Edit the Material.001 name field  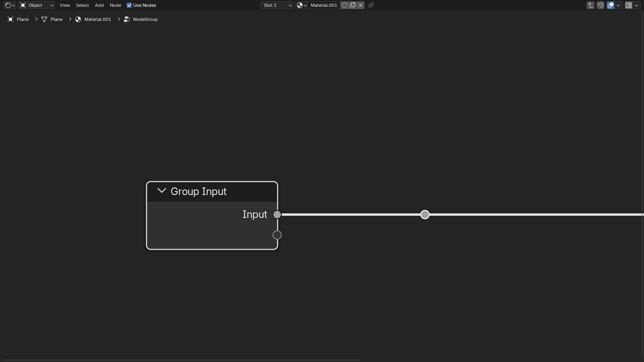tap(324, 5)
